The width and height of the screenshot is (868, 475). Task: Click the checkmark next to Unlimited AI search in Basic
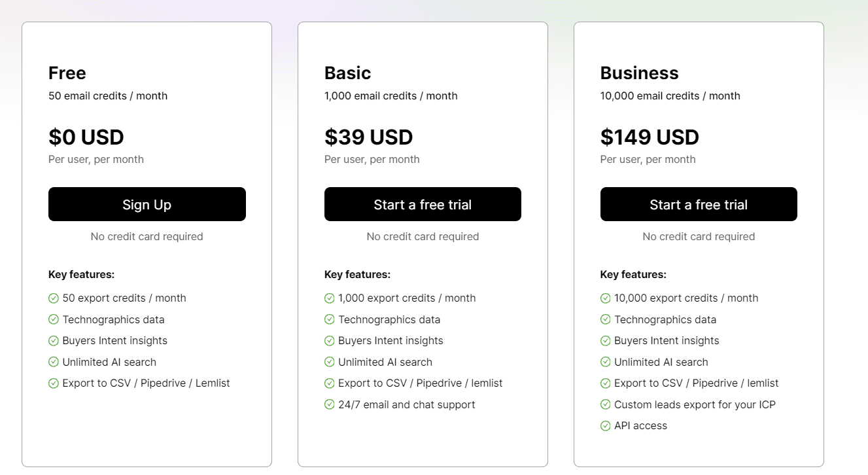click(x=329, y=362)
